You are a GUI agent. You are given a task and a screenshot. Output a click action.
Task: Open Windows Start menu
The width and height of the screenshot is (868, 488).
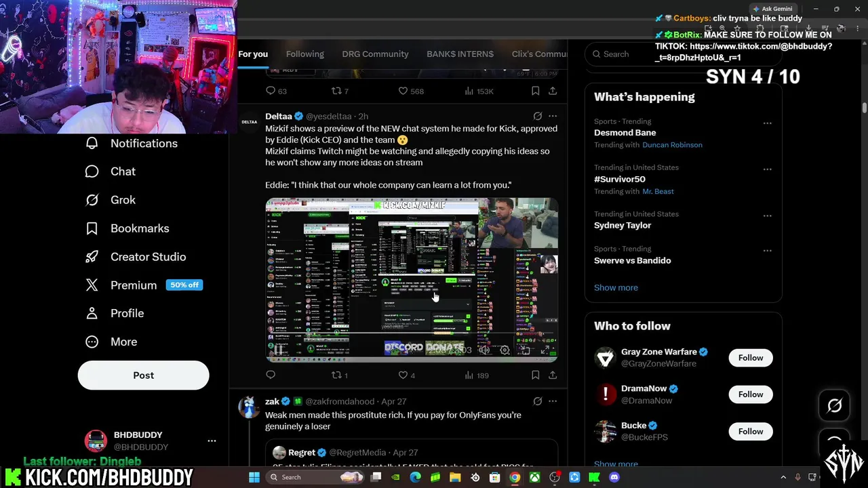pos(254,477)
